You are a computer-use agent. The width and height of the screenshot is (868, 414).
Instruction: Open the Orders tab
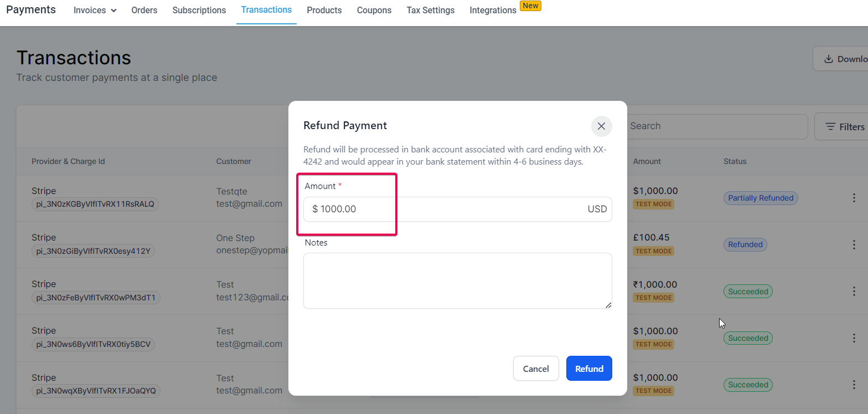[x=144, y=10]
